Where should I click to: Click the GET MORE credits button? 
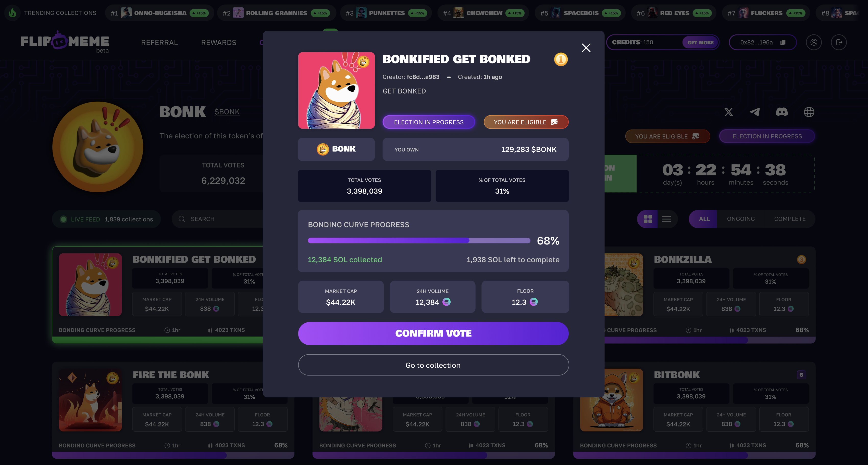click(700, 42)
